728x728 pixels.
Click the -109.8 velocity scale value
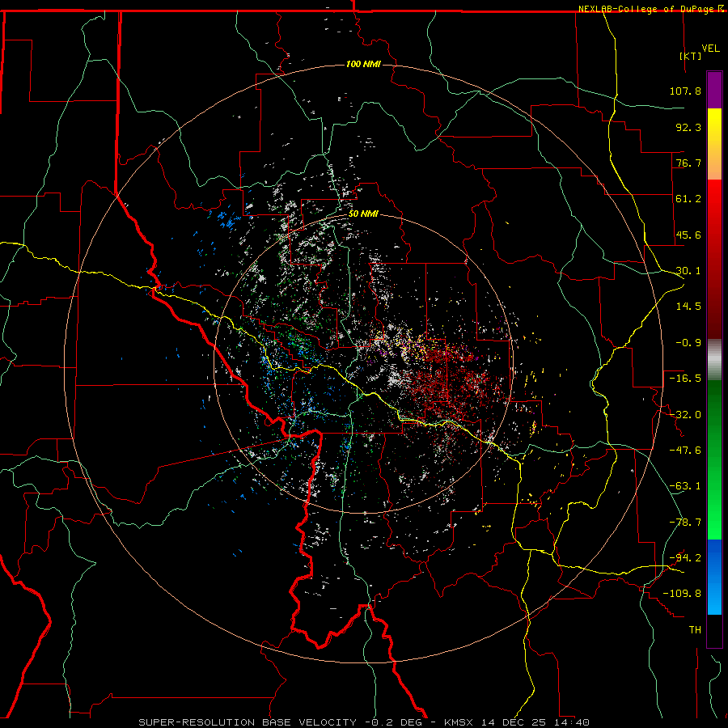point(682,594)
